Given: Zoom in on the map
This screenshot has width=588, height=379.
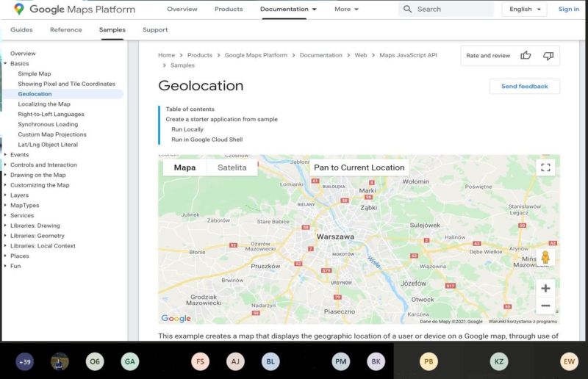Looking at the screenshot, I should [x=545, y=288].
